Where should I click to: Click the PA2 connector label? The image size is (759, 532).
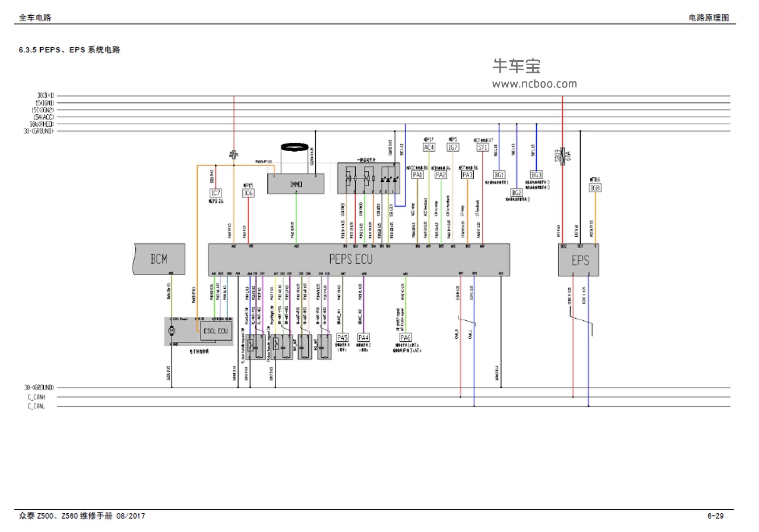[x=440, y=175]
